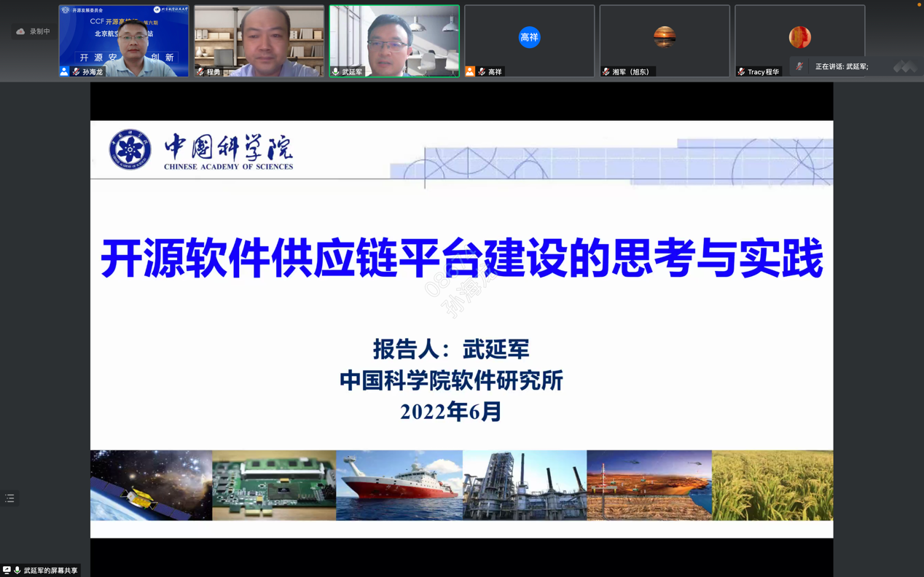Click the cloud recording icon beside 录制中
Screen dimensions: 924x577
pyautogui.click(x=20, y=31)
